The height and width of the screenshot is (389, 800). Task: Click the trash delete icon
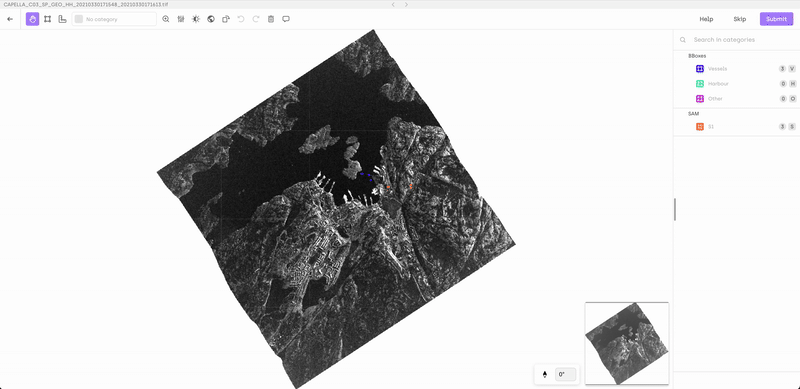coord(271,19)
